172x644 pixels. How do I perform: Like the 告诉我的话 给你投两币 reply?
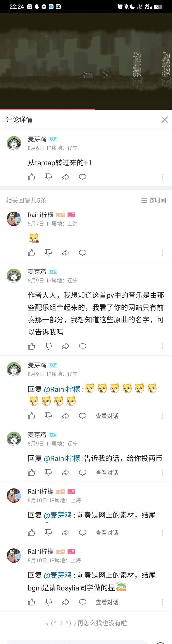coord(32,472)
